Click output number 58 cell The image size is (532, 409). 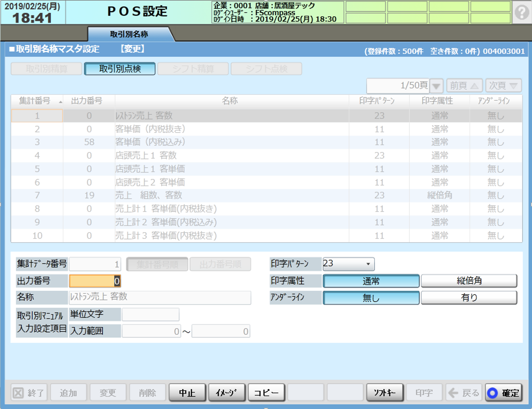89,143
